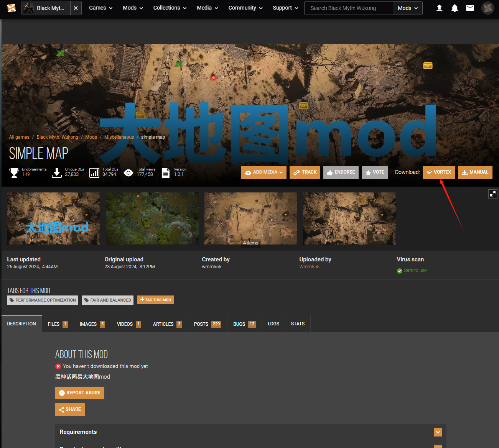Open Black Myth: Wukong breadcrumb link
Screen dimensions: 499x448
pyautogui.click(x=57, y=137)
